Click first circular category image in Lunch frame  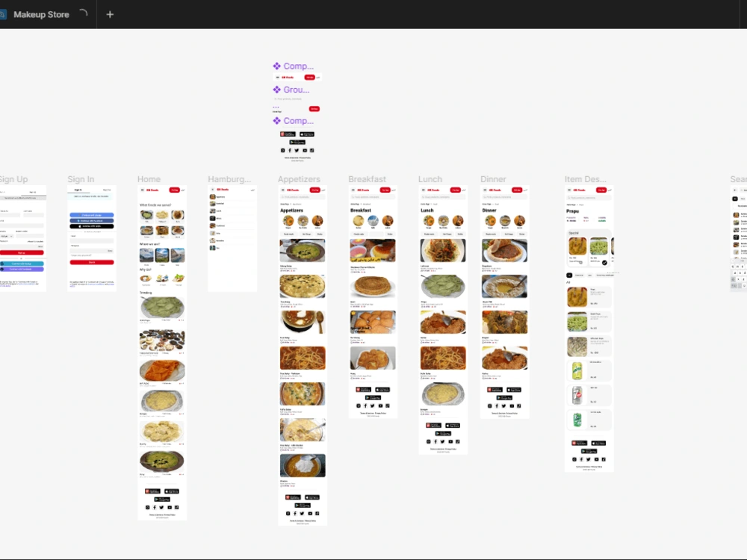(x=429, y=220)
